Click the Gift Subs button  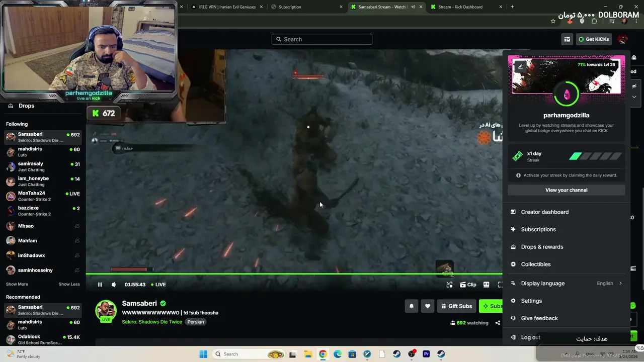(x=456, y=306)
